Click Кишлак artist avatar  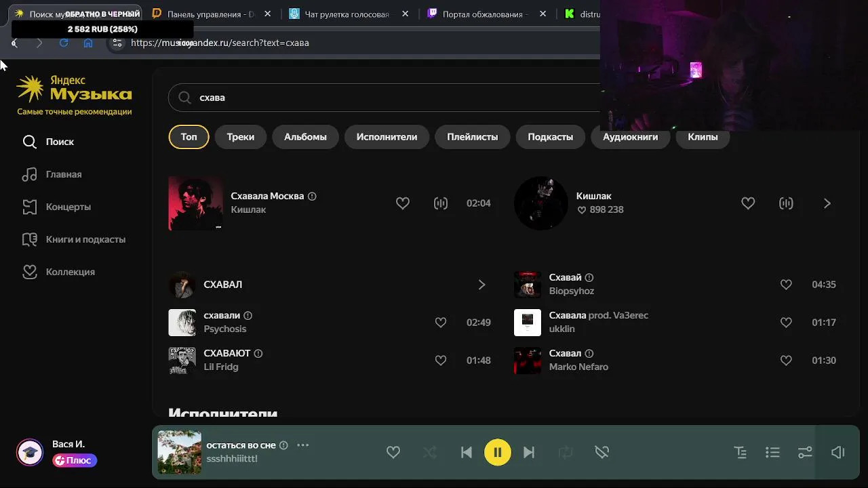pyautogui.click(x=541, y=203)
